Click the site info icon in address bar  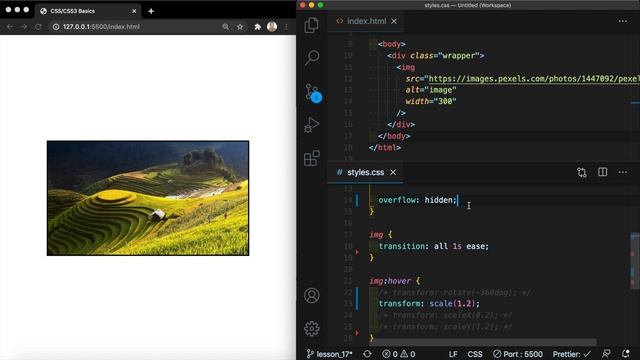56,27
